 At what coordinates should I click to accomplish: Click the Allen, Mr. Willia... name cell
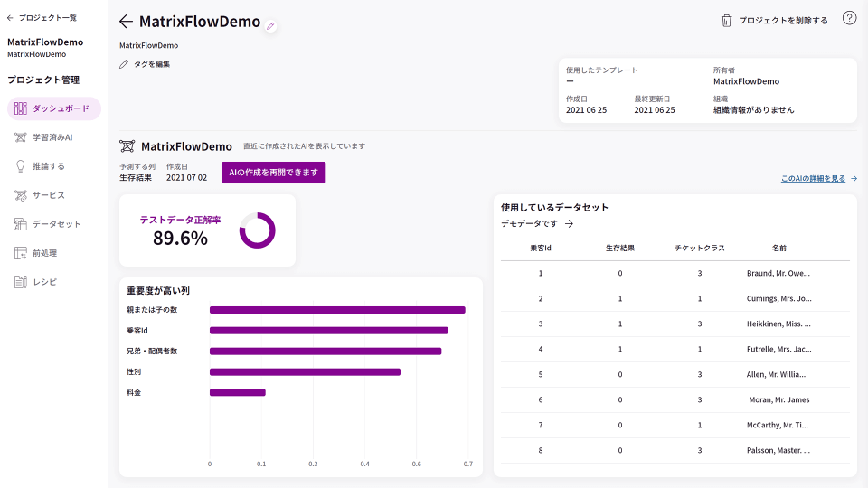[776, 374]
